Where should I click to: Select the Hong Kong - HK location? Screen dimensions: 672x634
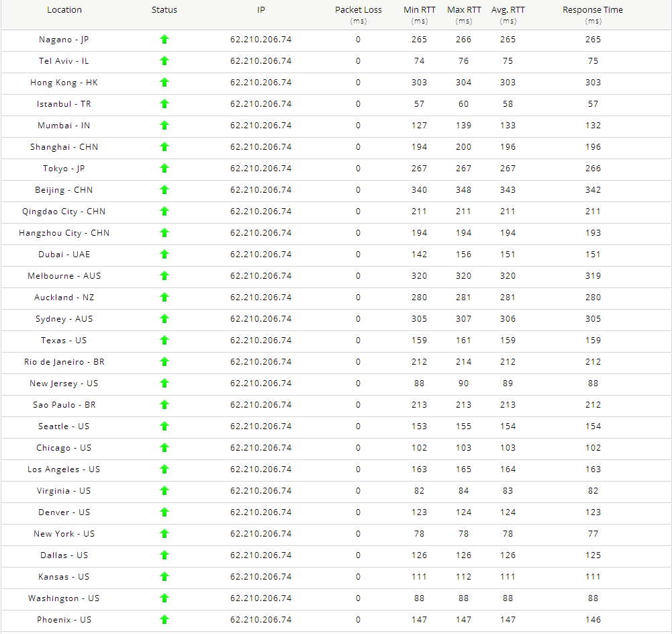64,83
